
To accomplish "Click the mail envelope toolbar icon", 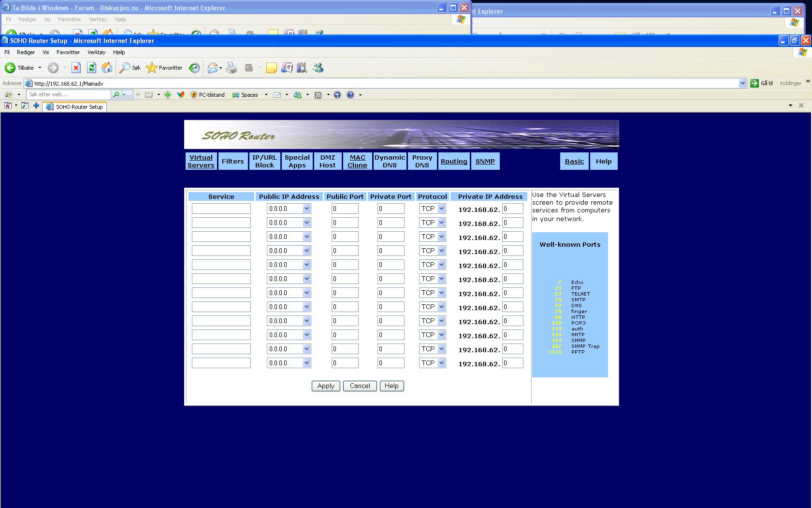I will pos(212,68).
